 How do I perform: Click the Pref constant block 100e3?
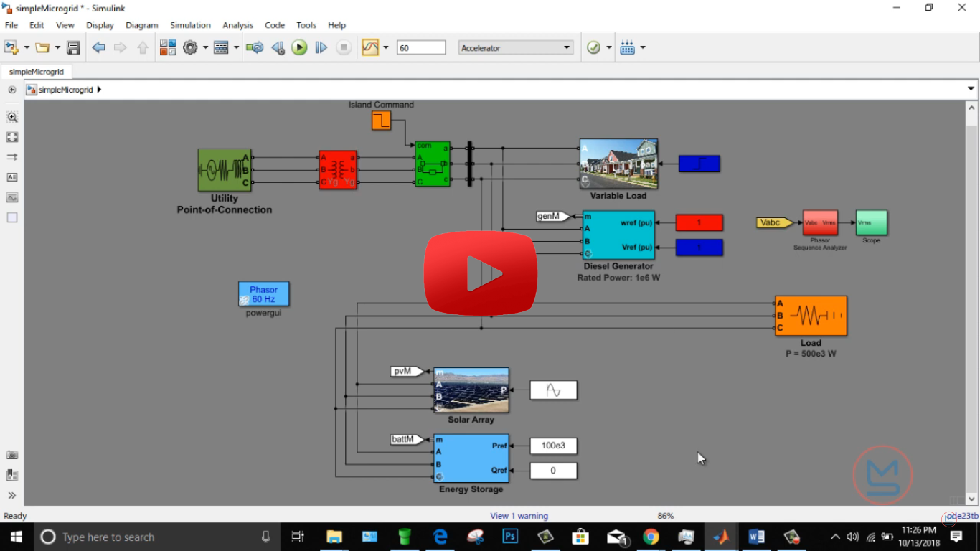(x=553, y=446)
